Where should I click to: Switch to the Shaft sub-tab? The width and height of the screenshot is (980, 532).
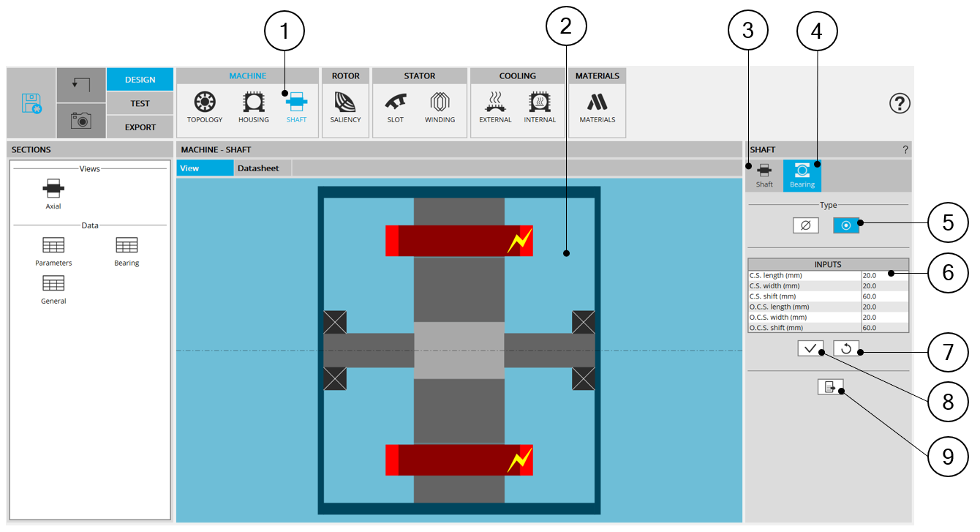764,176
